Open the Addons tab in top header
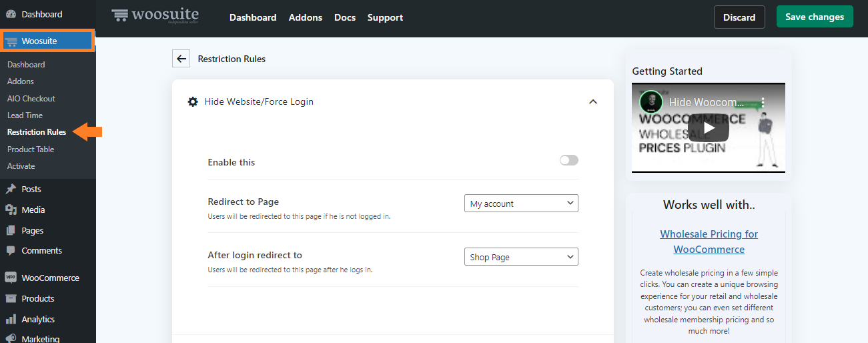The image size is (868, 343). (x=306, y=17)
